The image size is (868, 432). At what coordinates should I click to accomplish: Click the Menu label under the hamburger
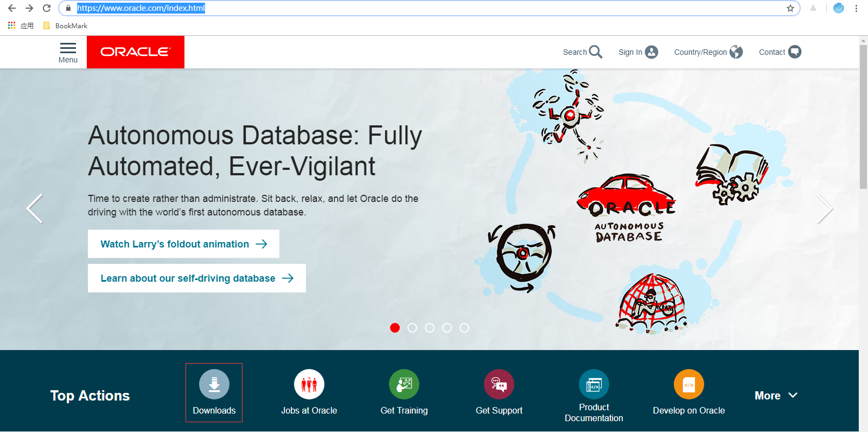coord(68,60)
